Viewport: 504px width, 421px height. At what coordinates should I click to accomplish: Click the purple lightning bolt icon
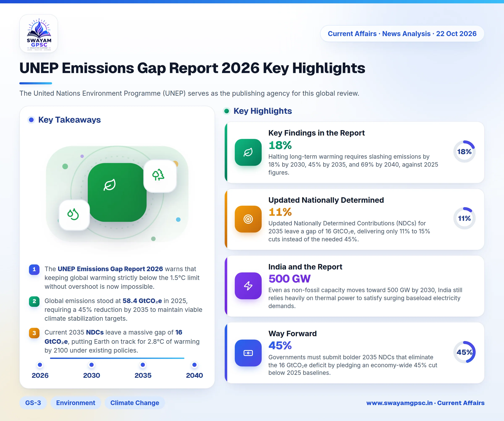point(248,286)
